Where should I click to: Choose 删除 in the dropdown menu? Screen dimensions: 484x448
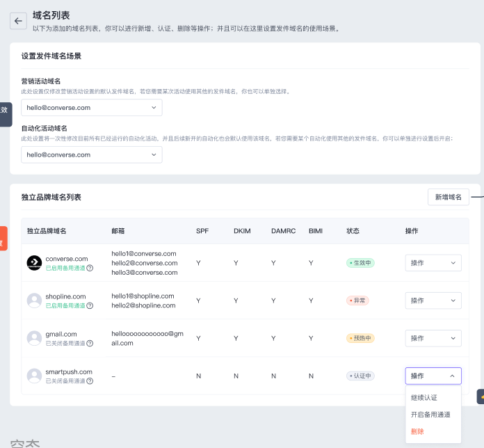tap(417, 431)
